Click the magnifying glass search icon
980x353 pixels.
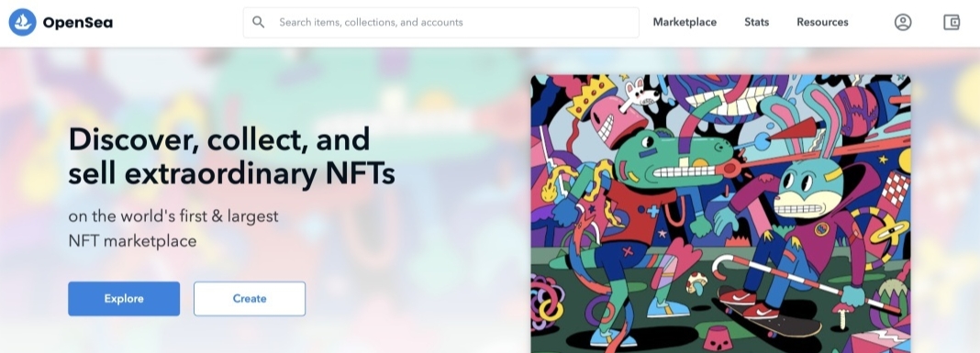[258, 22]
